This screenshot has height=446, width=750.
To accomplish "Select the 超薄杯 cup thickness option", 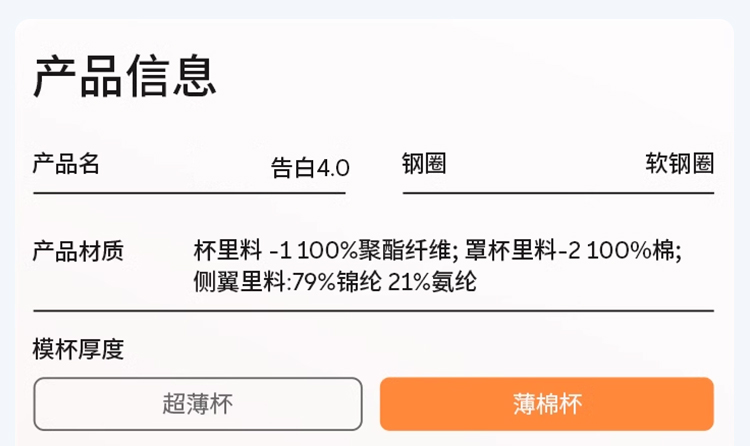I will pos(198,404).
